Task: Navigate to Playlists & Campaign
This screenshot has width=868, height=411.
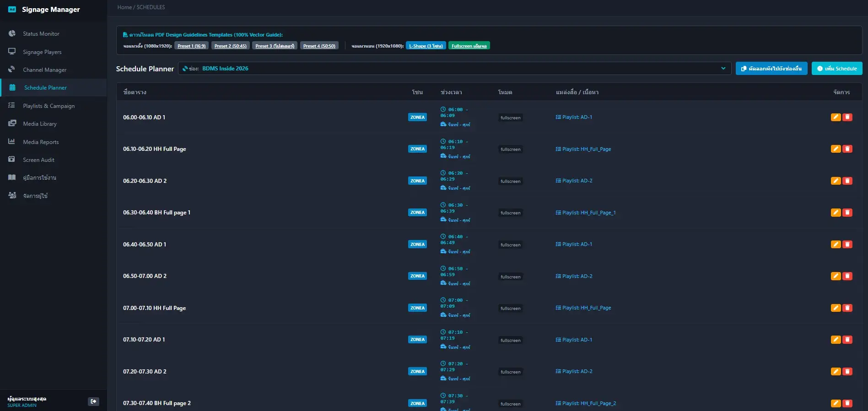Action: tap(54, 106)
